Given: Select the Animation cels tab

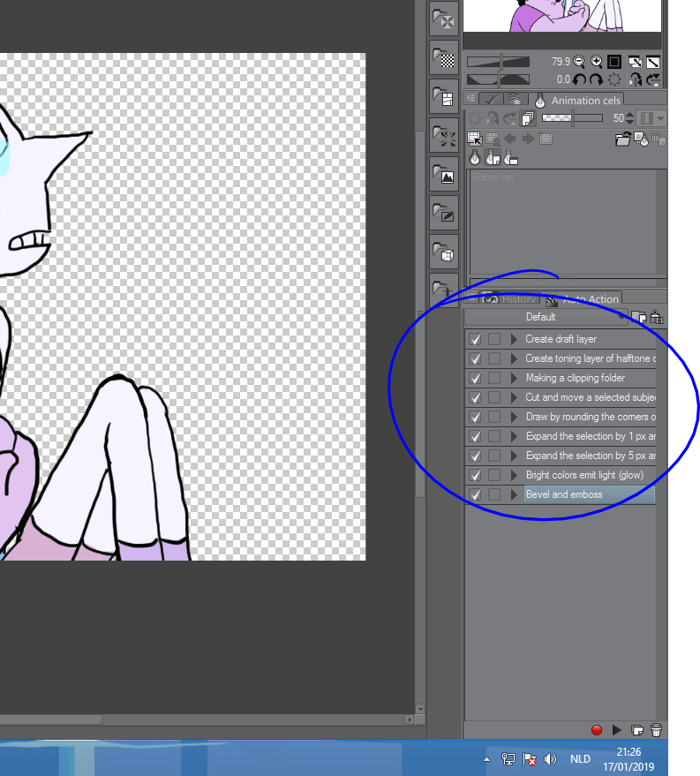Looking at the screenshot, I should coord(576,101).
